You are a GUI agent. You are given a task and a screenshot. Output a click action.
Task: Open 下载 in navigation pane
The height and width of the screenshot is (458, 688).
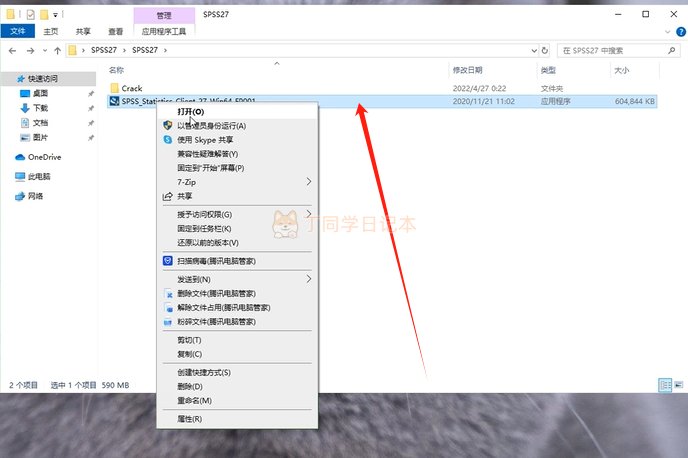pos(40,108)
